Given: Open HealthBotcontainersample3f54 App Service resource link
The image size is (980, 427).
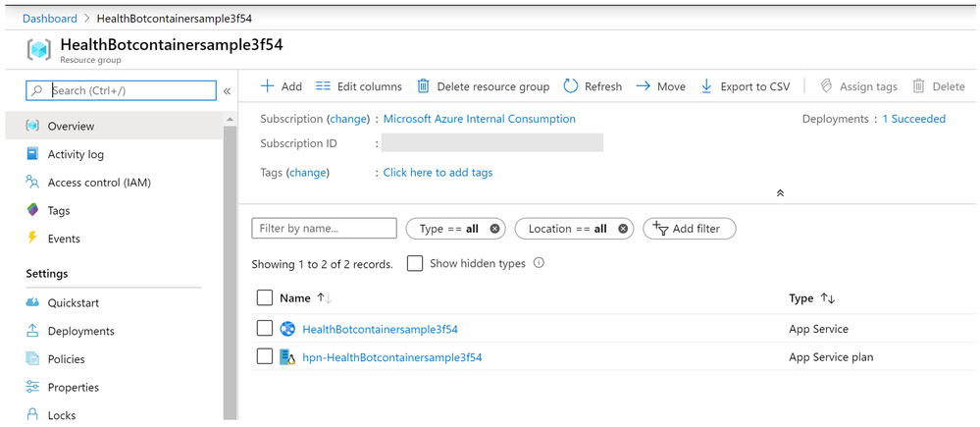Looking at the screenshot, I should [x=380, y=329].
